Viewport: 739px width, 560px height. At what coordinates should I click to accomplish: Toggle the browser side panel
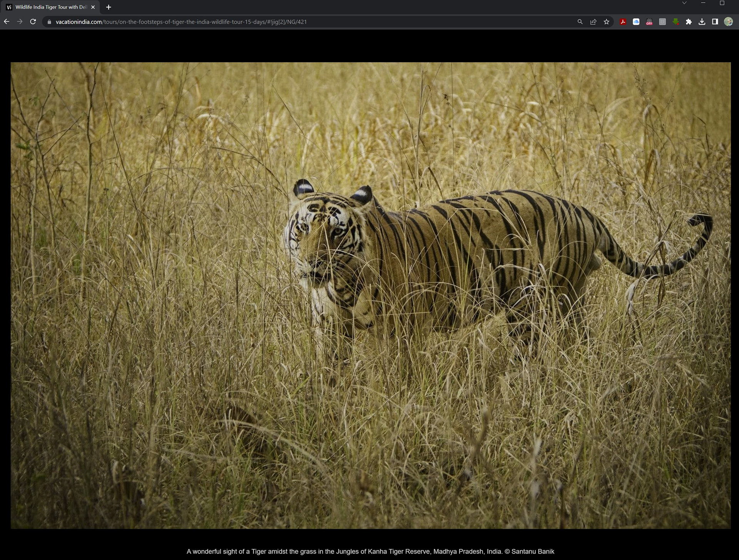pos(715,22)
